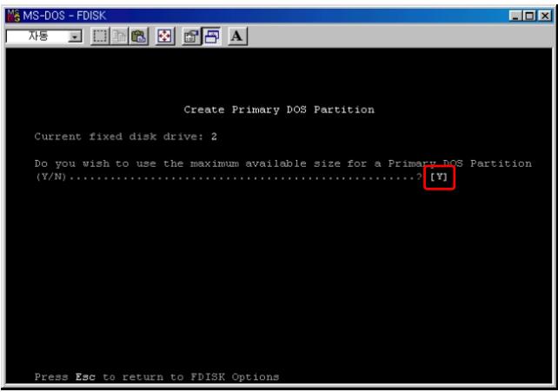Open the Properties toolbar icon

tap(191, 37)
